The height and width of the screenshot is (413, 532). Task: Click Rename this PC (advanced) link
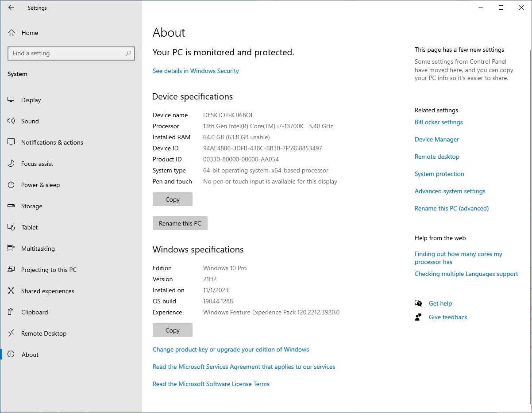[451, 208]
